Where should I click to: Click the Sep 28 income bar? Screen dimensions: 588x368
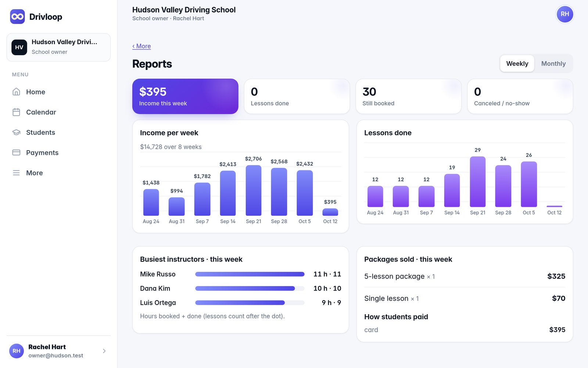[279, 192]
